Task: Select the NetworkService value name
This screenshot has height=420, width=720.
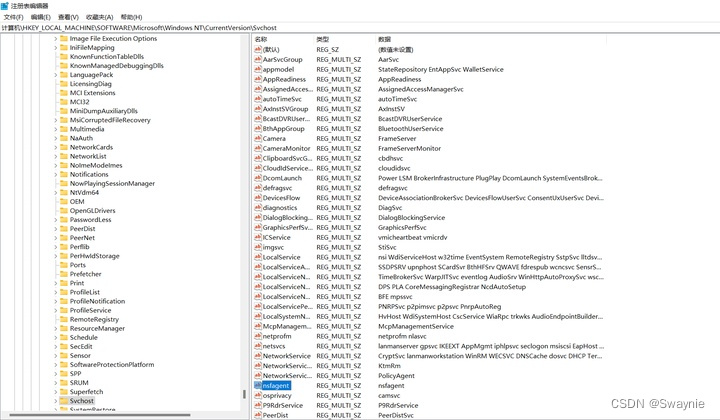Action: click(287, 356)
